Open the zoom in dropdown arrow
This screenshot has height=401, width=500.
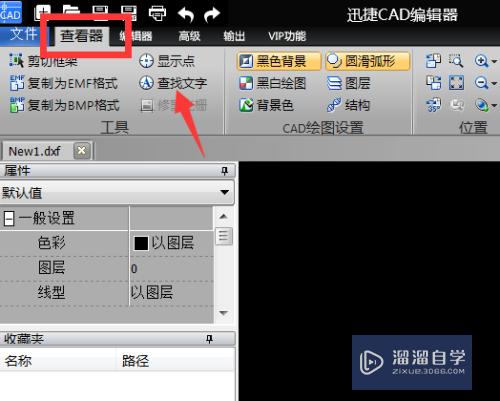pyautogui.click(x=494, y=61)
